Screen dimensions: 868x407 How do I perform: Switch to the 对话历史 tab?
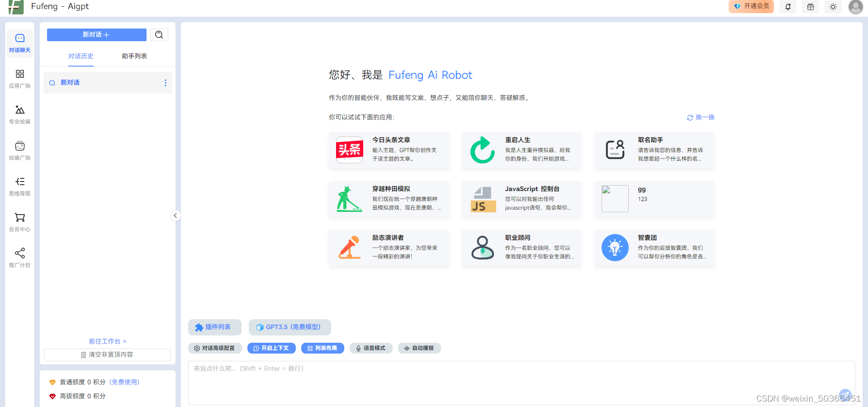81,56
